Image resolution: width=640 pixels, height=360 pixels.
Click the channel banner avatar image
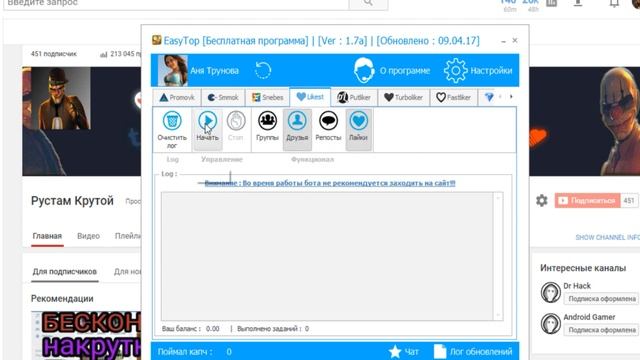(61, 98)
